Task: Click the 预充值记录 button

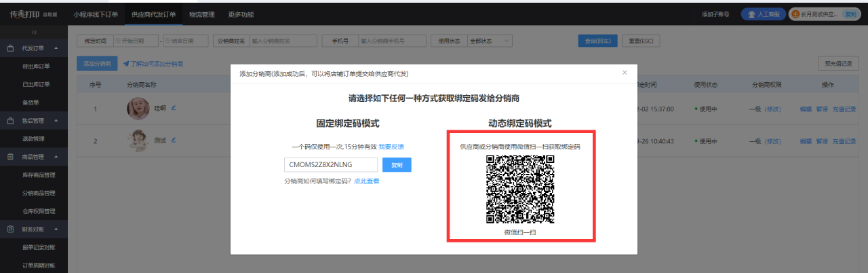Action: 839,63
